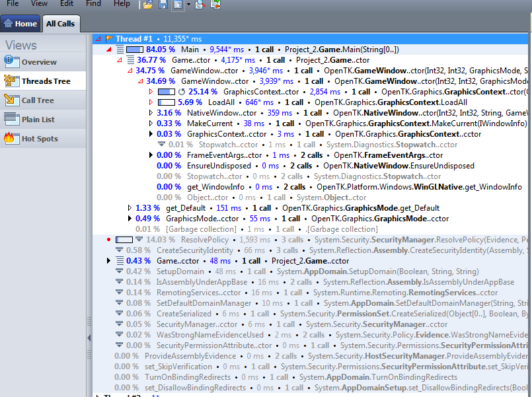Click the compare snapshots toolbar icon
This screenshot has width=532, height=397.
pyautogui.click(x=215, y=5)
